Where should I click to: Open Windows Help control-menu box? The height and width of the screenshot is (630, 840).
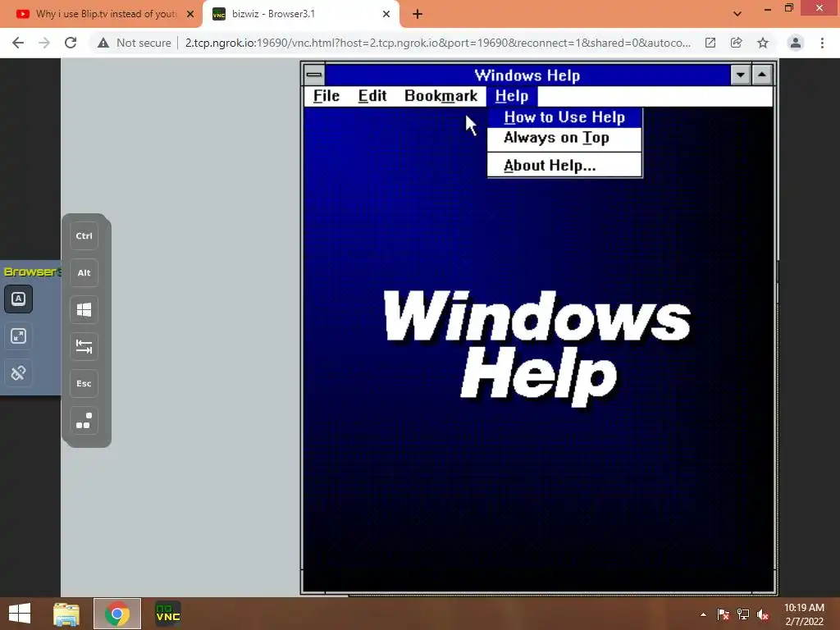(x=314, y=75)
